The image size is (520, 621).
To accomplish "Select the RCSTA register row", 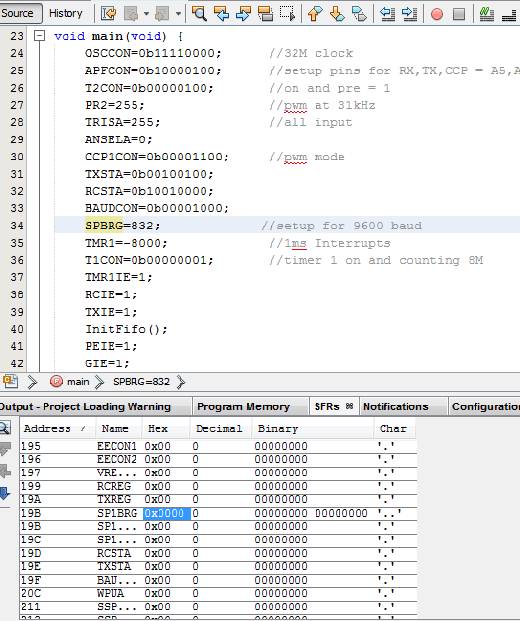I will point(218,553).
